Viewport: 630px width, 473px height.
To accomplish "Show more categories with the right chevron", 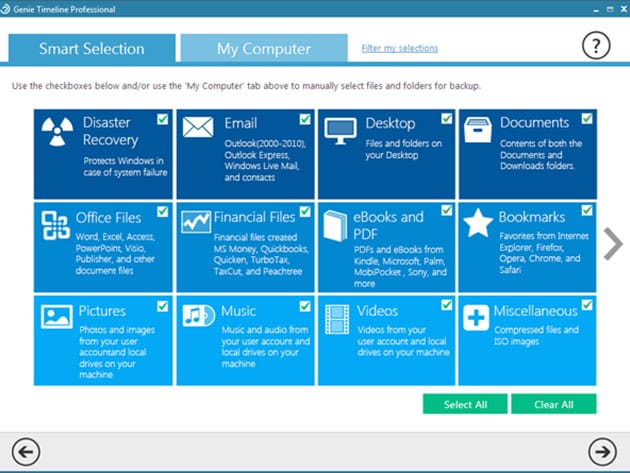I will tap(612, 245).
